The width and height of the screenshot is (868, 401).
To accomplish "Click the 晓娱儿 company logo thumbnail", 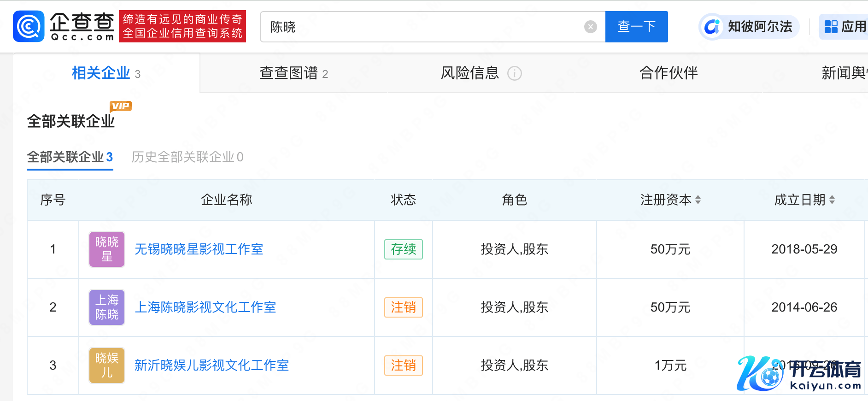I will point(107,366).
